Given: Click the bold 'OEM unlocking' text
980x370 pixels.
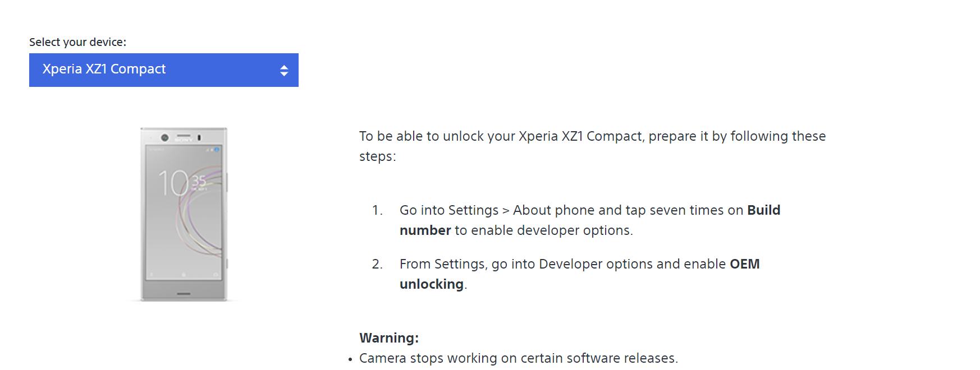Looking at the screenshot, I should tap(744, 264).
